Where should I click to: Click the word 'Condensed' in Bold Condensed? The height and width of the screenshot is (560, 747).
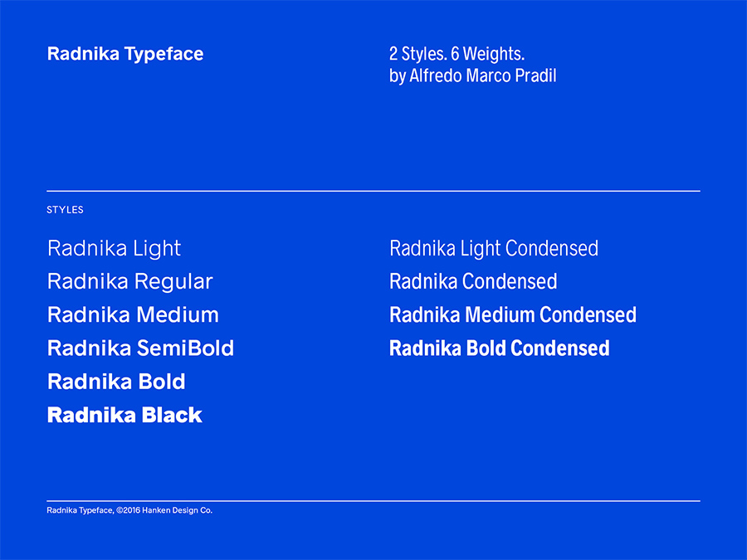tap(559, 348)
